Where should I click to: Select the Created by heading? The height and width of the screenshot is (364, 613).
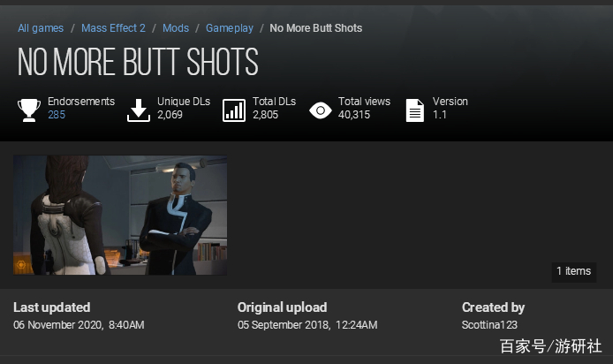coord(494,307)
